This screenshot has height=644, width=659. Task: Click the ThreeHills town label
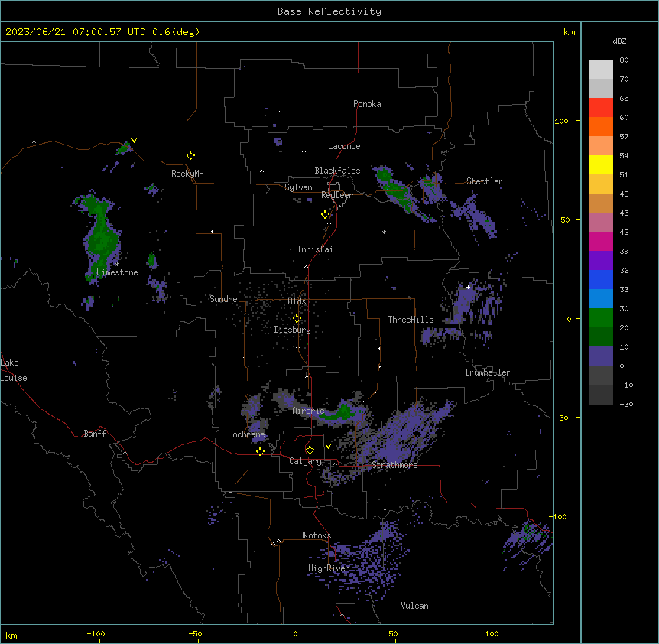click(411, 320)
